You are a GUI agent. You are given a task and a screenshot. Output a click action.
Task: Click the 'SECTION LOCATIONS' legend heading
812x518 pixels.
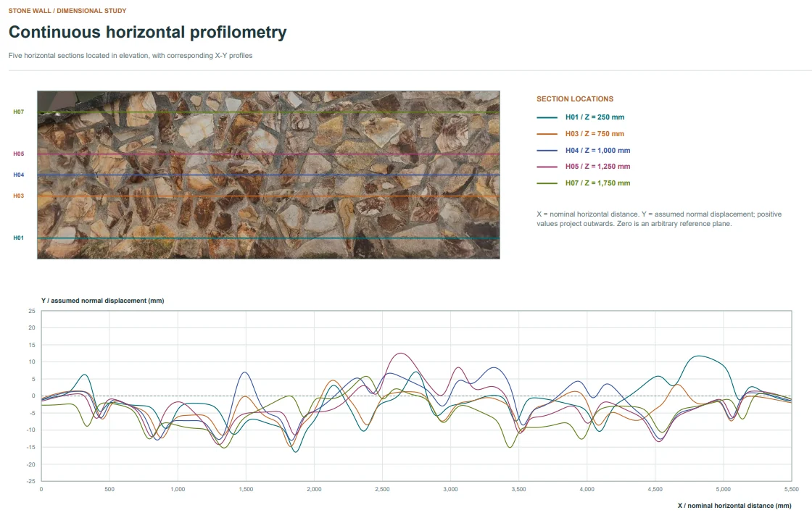pos(575,99)
